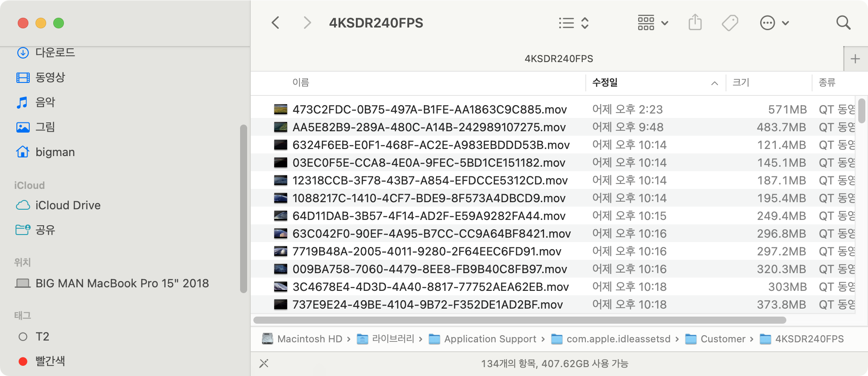This screenshot has width=868, height=376.
Task: Add a new tab with plus button
Action: coord(856,59)
